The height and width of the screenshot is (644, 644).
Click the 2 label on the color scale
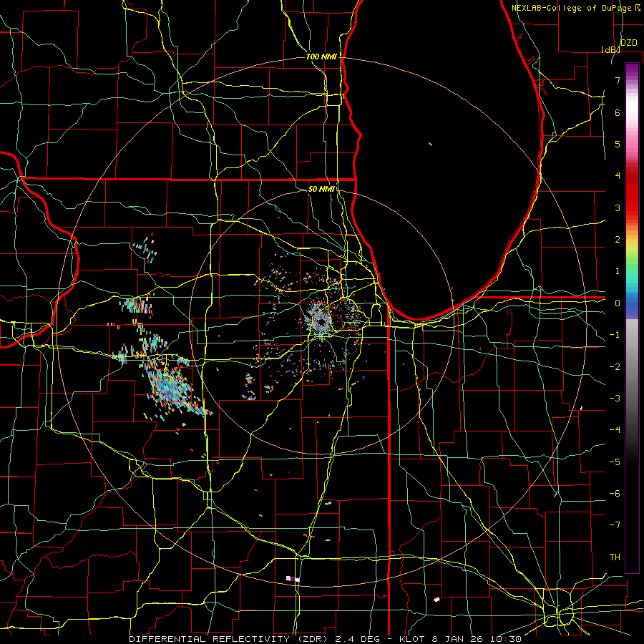coord(618,240)
